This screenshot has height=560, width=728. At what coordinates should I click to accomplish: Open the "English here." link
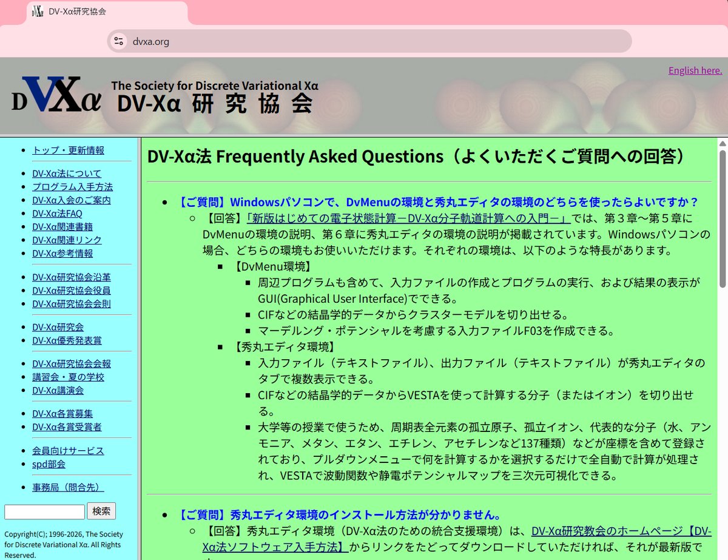pos(694,70)
